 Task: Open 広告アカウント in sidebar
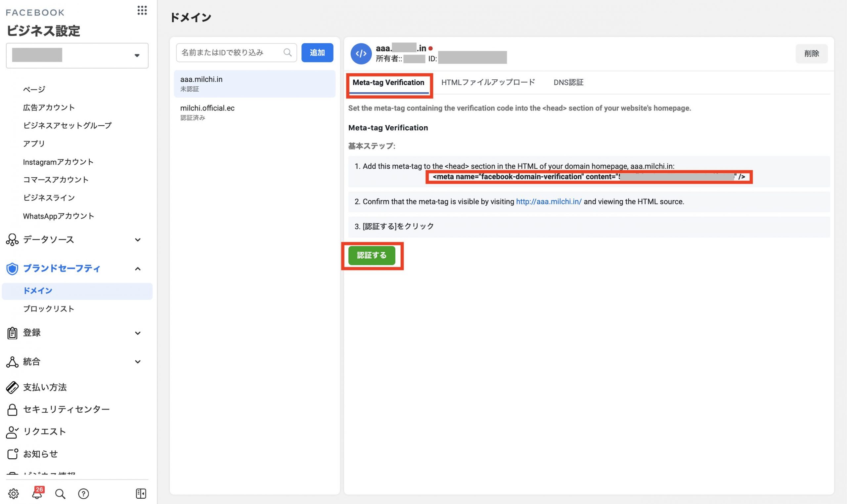pyautogui.click(x=49, y=107)
